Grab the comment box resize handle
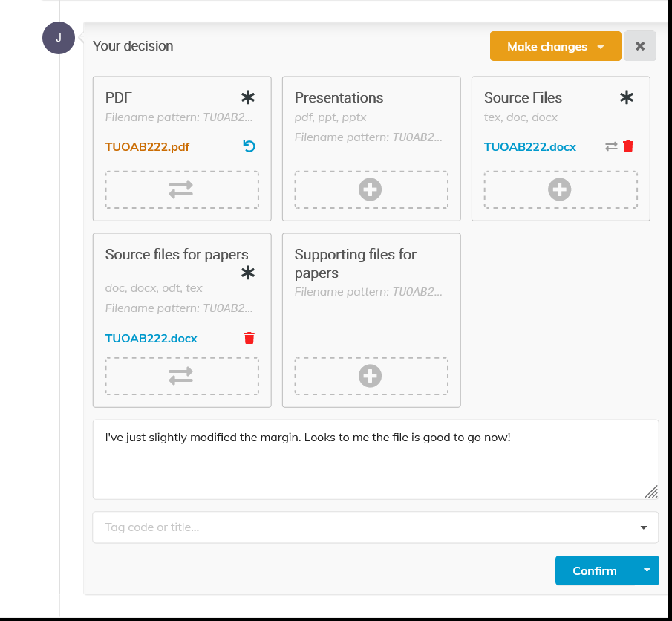Screen dimensions: 672x621 coord(651,492)
